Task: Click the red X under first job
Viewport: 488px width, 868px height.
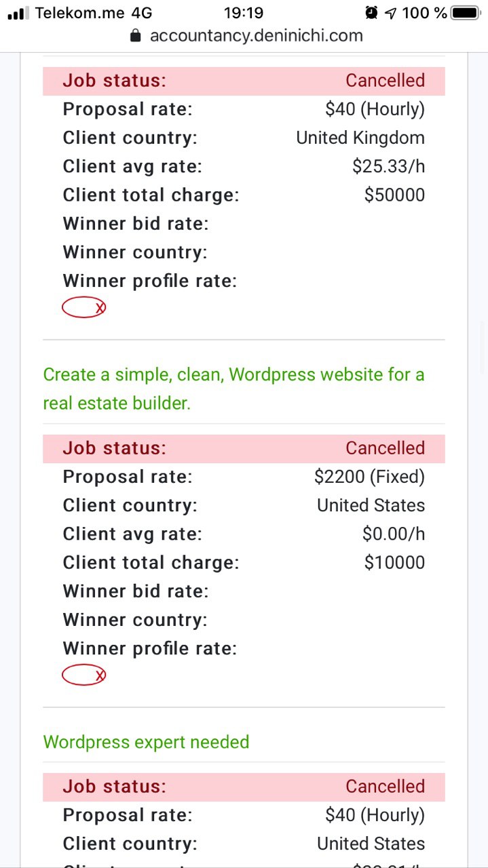Action: coord(100,308)
